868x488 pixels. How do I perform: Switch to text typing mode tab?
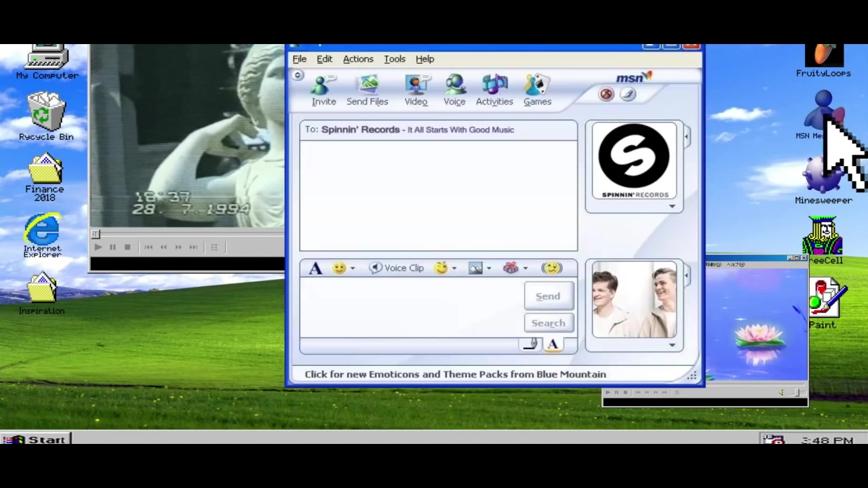tap(553, 344)
